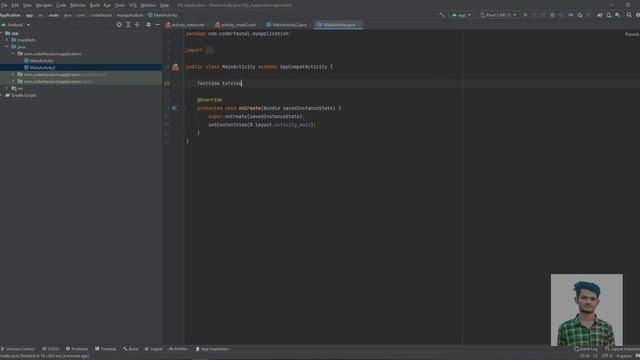The width and height of the screenshot is (640, 360).
Task: Open the Problems tool window
Action: point(77,349)
